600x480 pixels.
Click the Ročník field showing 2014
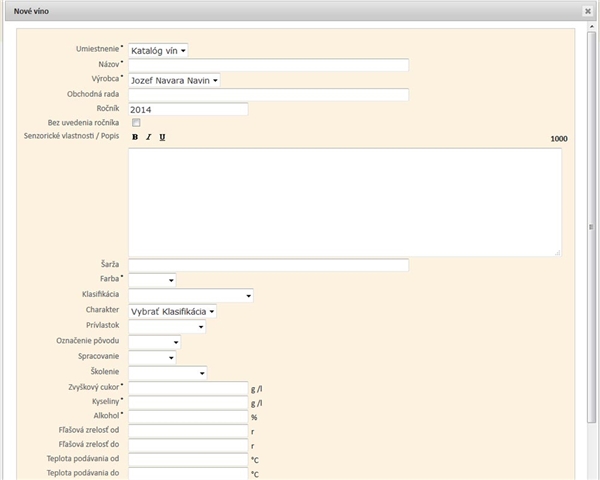tap(188, 109)
